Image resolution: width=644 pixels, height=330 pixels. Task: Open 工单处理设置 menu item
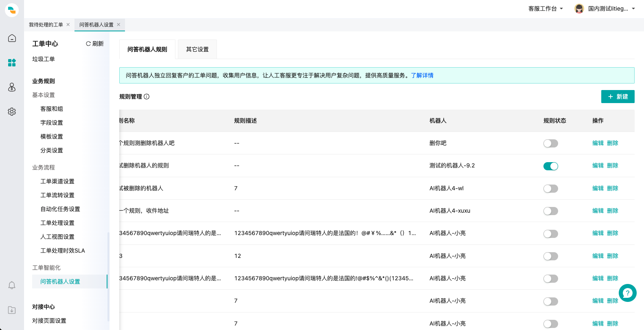point(57,223)
